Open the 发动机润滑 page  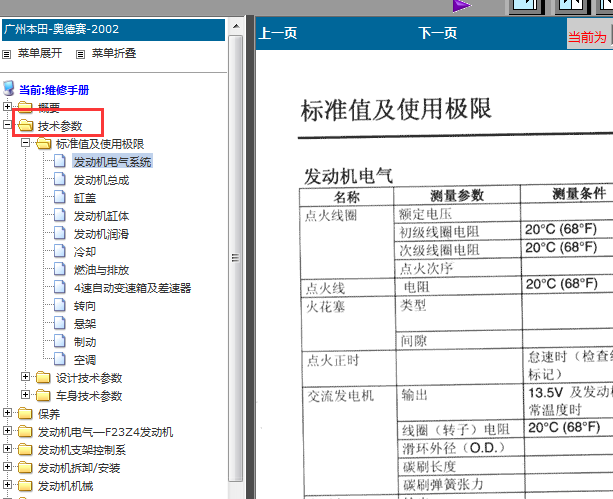click(x=101, y=234)
